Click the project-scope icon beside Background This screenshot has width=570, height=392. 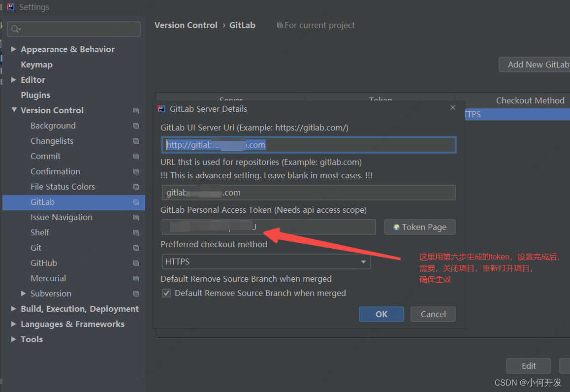(x=136, y=126)
